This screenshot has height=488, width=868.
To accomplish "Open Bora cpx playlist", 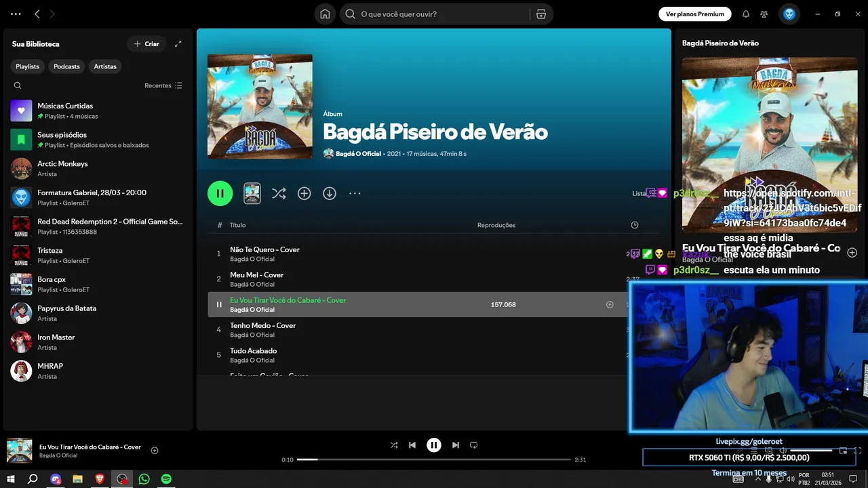I will [98, 284].
